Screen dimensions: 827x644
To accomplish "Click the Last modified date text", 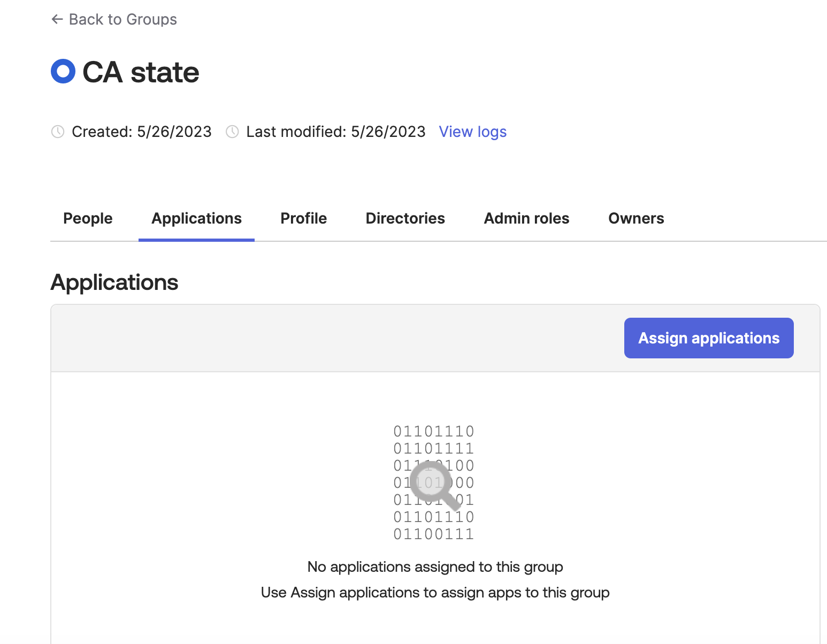I will [335, 132].
